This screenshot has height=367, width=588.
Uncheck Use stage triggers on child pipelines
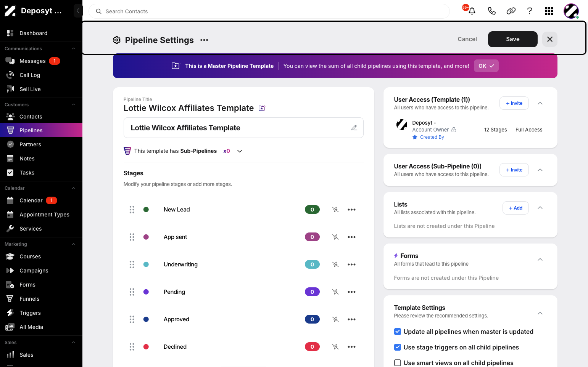pyautogui.click(x=398, y=347)
